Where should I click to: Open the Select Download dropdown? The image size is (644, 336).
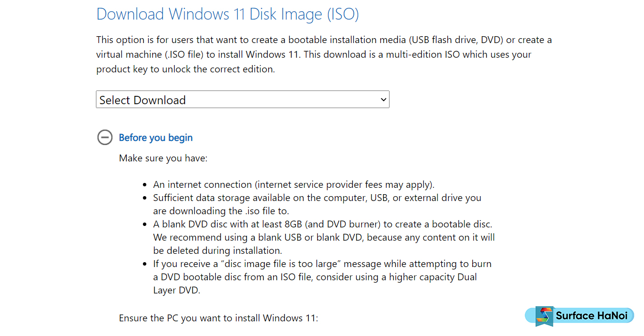click(x=243, y=99)
